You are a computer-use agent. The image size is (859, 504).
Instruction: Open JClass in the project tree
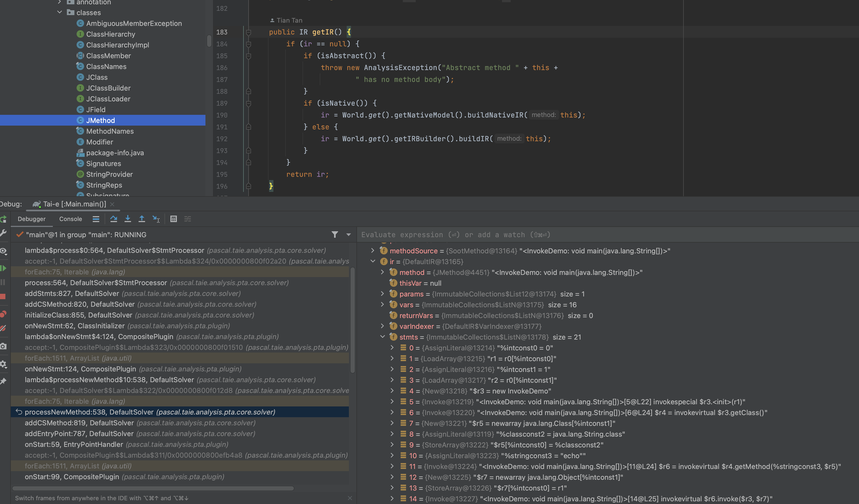pyautogui.click(x=97, y=77)
